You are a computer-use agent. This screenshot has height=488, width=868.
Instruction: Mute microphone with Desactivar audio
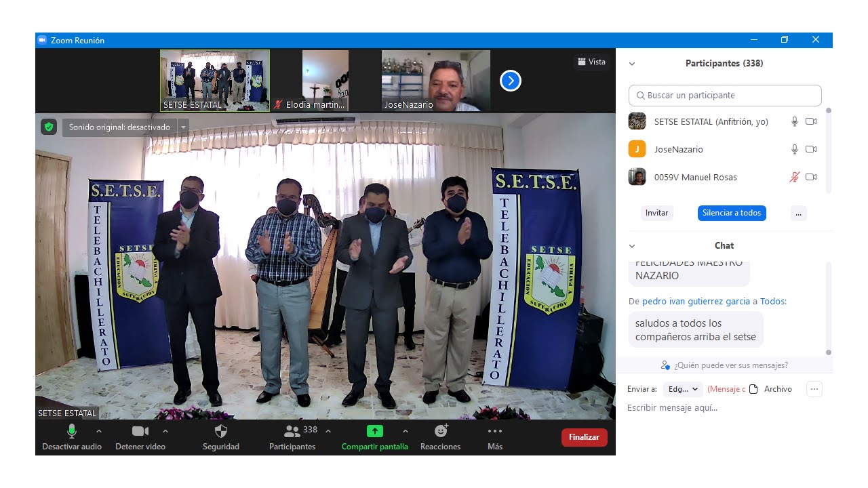(72, 437)
